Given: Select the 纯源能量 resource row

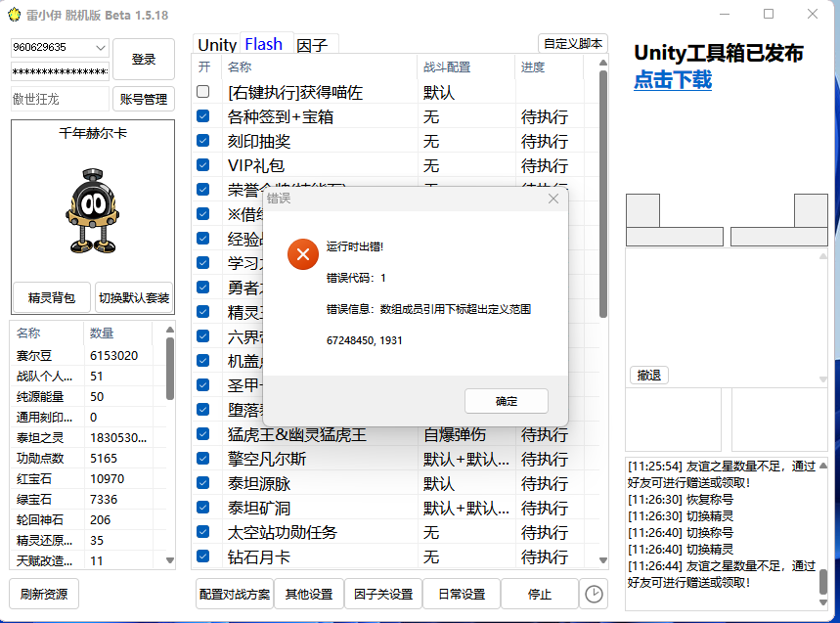Looking at the screenshot, I should click(x=88, y=396).
